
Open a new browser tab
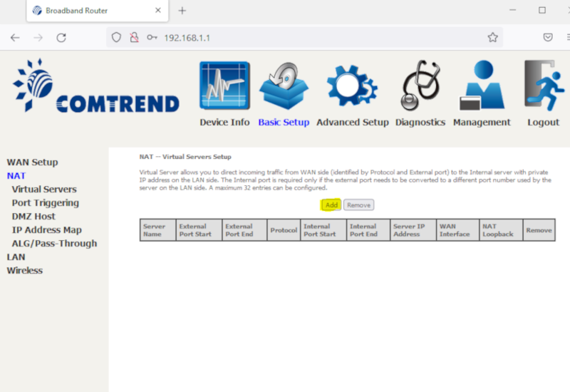tap(182, 11)
